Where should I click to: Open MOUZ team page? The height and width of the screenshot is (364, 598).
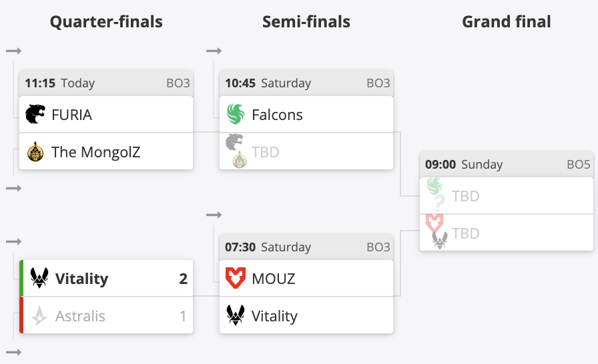273,279
